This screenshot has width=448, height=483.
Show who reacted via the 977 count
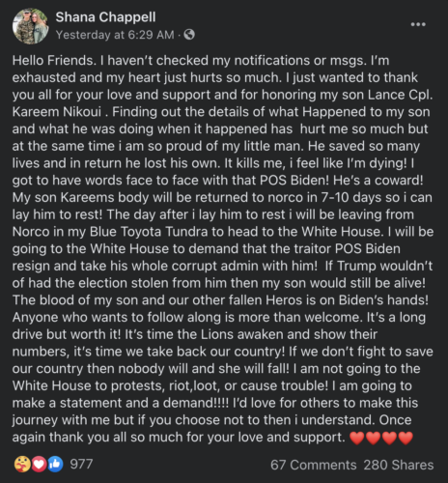tap(81, 464)
